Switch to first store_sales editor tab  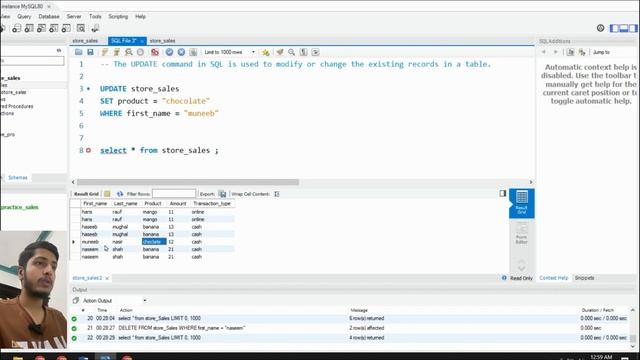(x=85, y=41)
